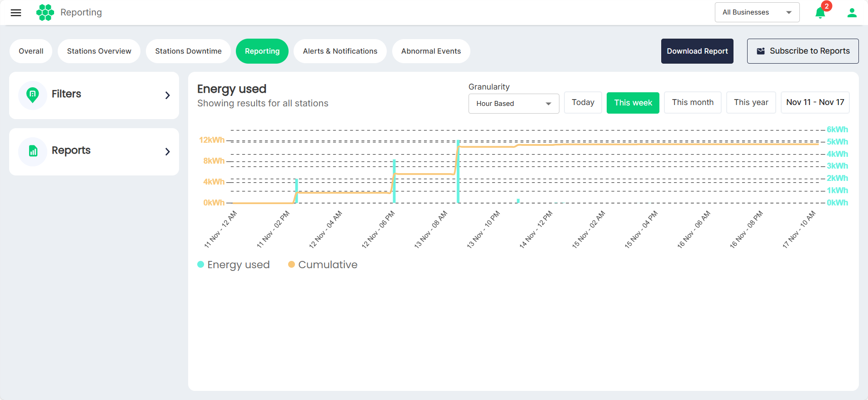Image resolution: width=868 pixels, height=400 pixels.
Task: Open the Abnormal Events tab
Action: (x=431, y=51)
